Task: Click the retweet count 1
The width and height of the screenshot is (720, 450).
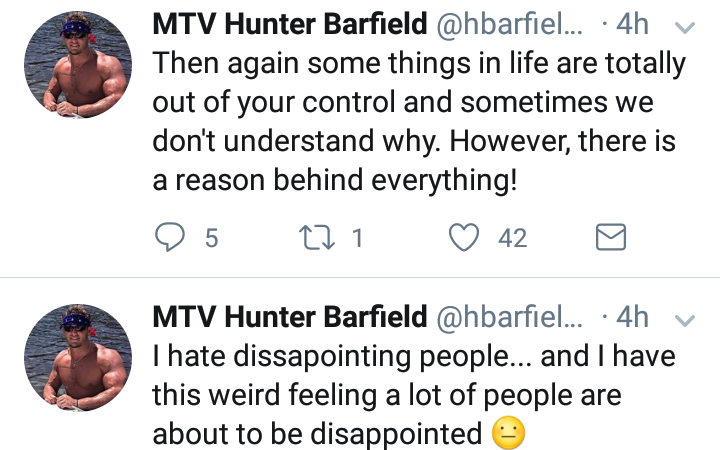Action: click(358, 238)
